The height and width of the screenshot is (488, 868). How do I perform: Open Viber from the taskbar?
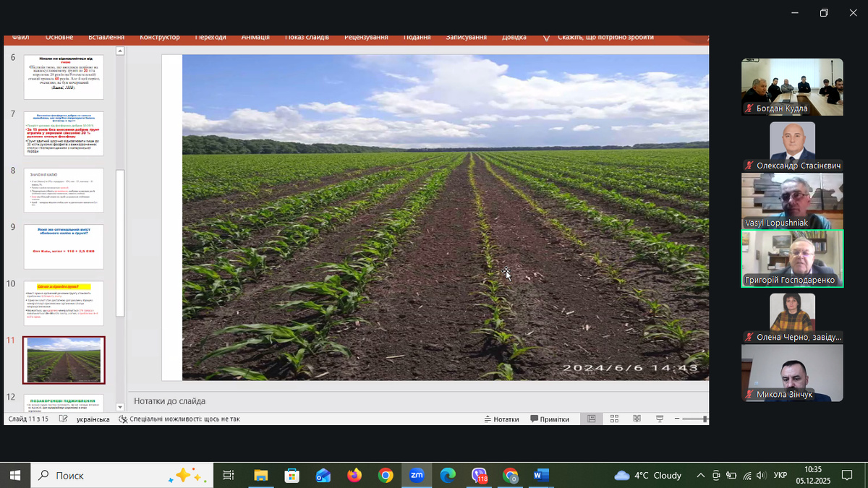click(480, 475)
